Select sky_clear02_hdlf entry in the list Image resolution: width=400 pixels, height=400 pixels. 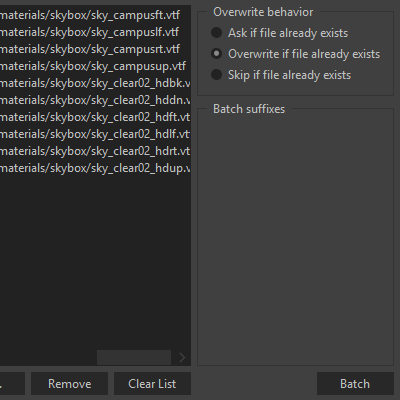[95, 134]
